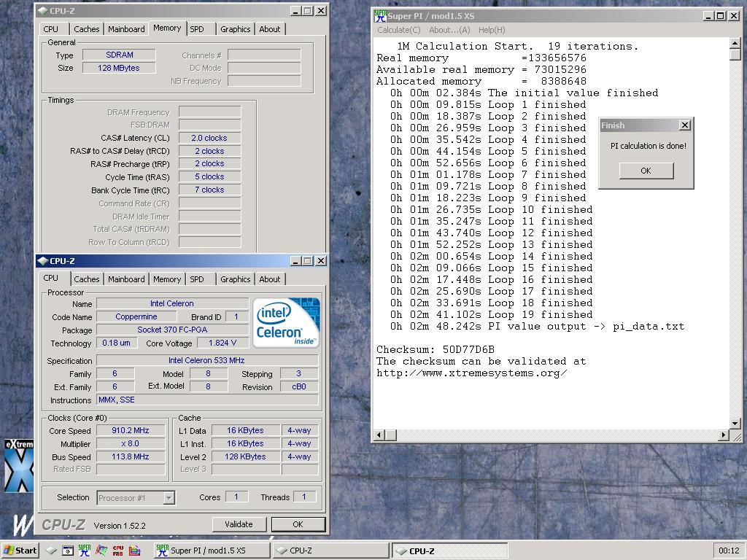Open Memory tab in lower CPU-Z window
The image size is (747, 560).
167,279
